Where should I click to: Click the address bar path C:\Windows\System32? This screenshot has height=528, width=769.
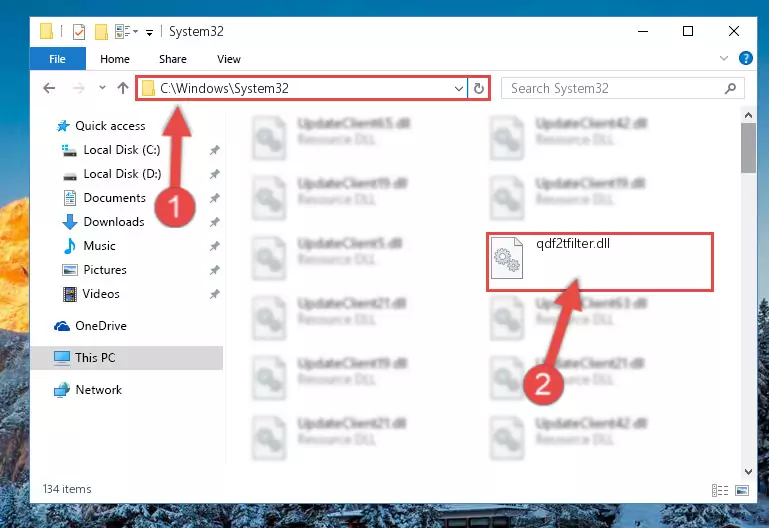coord(224,88)
